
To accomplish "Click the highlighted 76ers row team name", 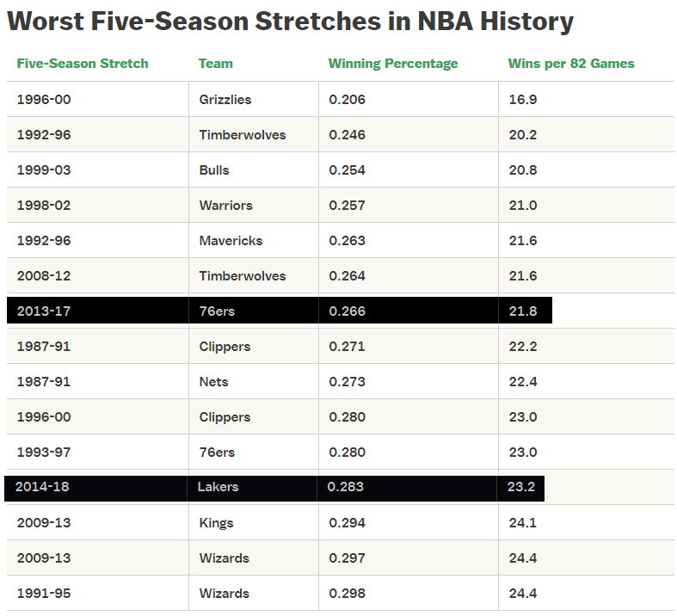I will pos(217,311).
